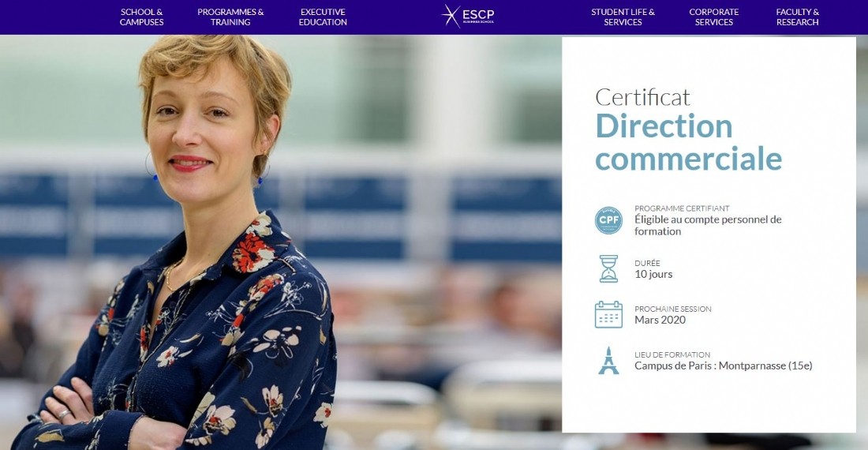The width and height of the screenshot is (868, 450).
Task: Open the School & Campuses menu
Action: click(142, 17)
